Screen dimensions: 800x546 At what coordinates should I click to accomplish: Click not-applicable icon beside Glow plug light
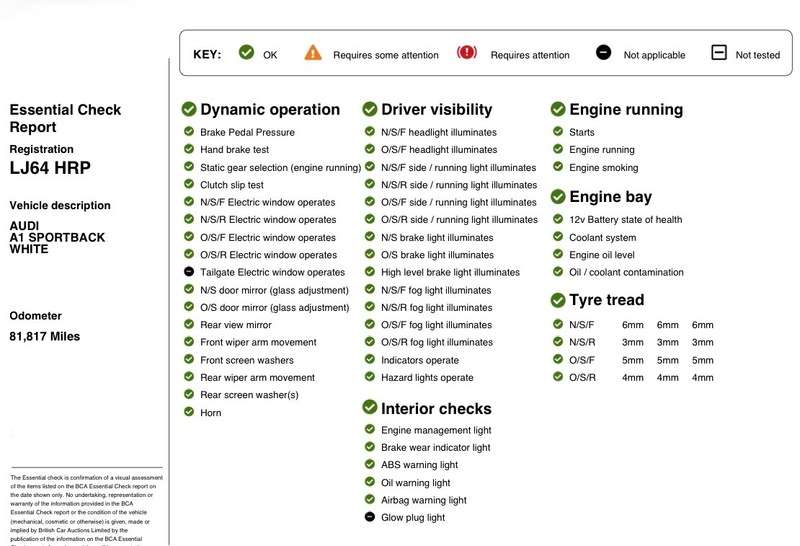(x=370, y=517)
